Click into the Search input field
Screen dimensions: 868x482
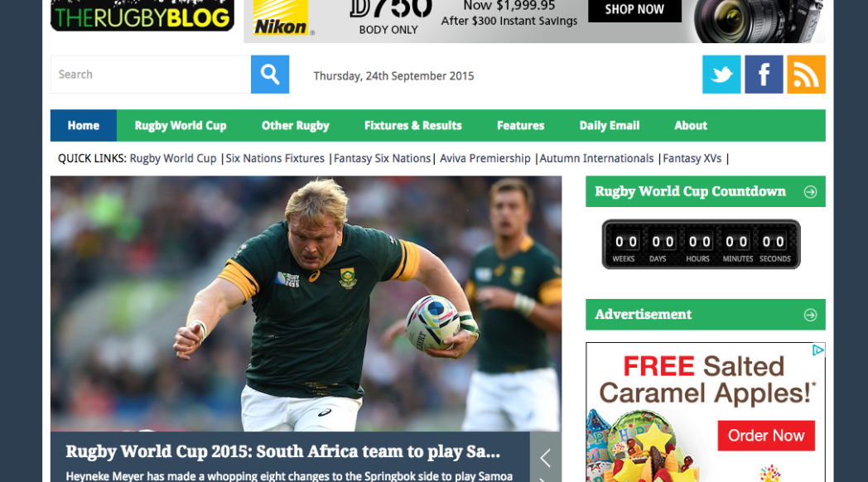pyautogui.click(x=151, y=75)
